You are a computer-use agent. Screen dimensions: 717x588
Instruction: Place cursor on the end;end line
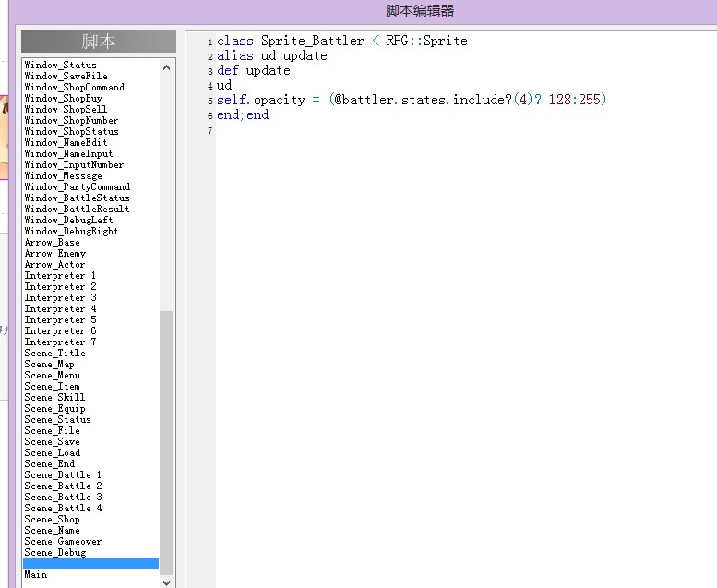[x=243, y=114]
